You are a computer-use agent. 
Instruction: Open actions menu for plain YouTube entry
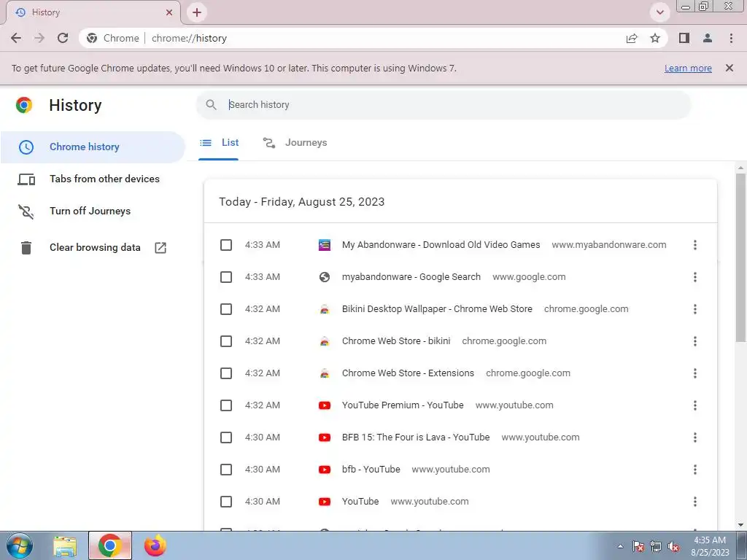click(695, 502)
